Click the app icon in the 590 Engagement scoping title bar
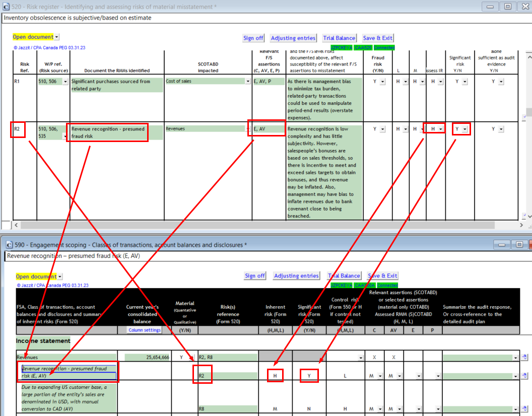The width and height of the screenshot is (532, 416). pyautogui.click(x=10, y=245)
